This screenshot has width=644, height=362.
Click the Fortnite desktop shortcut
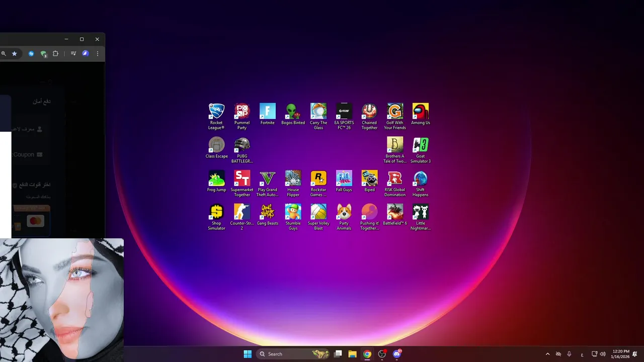coord(268,114)
